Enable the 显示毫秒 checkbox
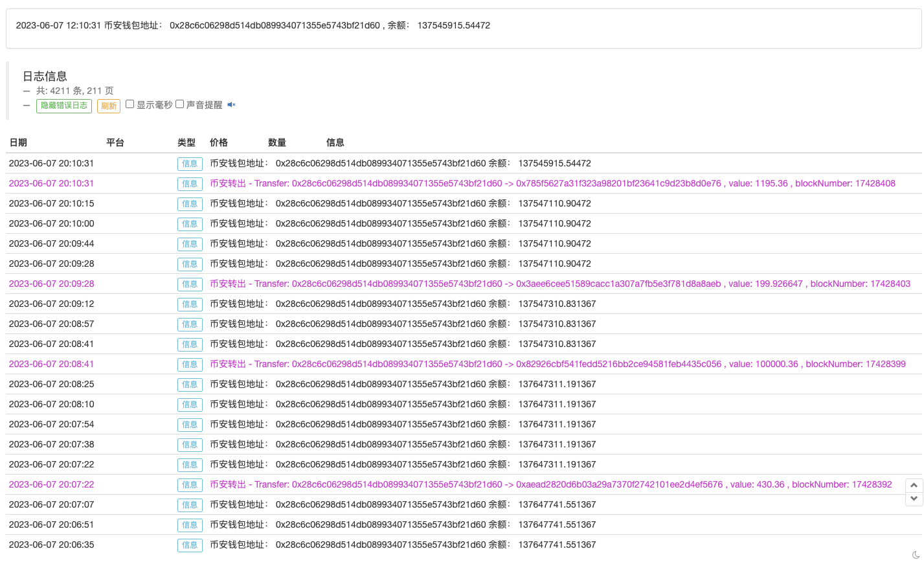Screen dimensions: 924x562 click(x=130, y=104)
